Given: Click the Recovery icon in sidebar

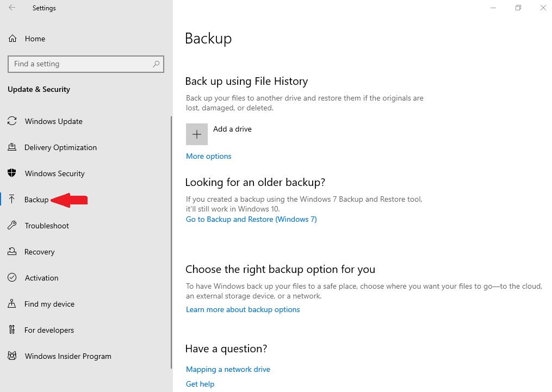Looking at the screenshot, I should pyautogui.click(x=12, y=252).
